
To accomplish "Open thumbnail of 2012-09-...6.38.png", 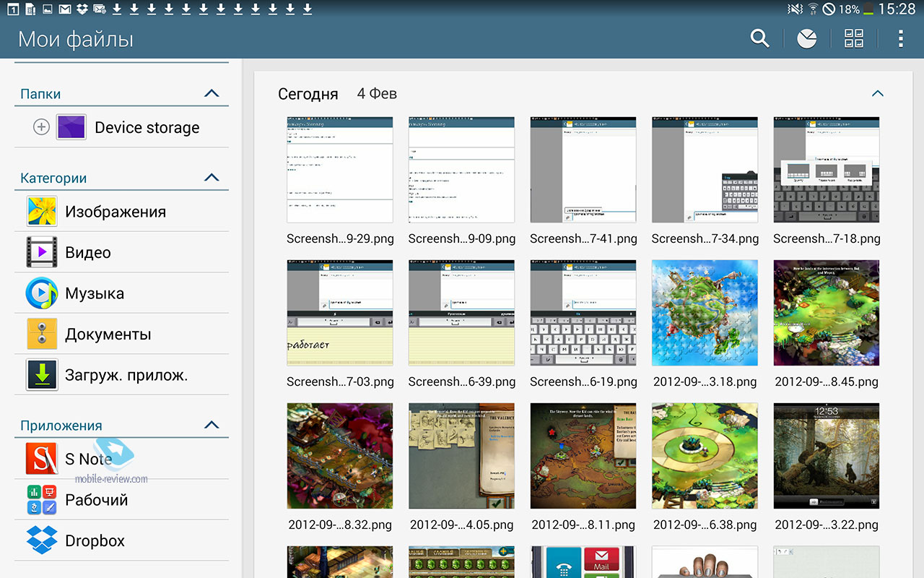I will pyautogui.click(x=705, y=456).
